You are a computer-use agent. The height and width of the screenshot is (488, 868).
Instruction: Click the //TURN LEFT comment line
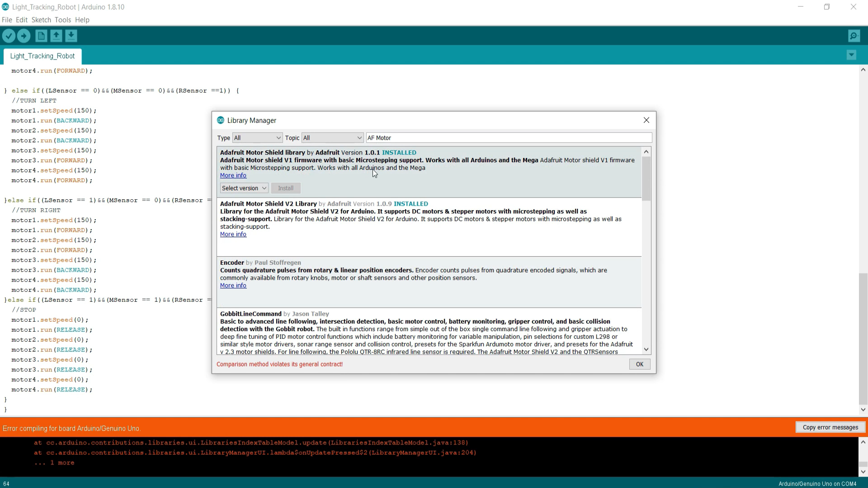coord(34,101)
